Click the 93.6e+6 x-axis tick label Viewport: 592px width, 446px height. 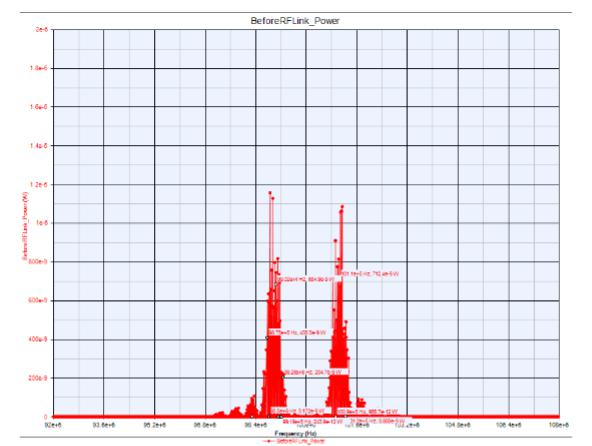(104, 425)
